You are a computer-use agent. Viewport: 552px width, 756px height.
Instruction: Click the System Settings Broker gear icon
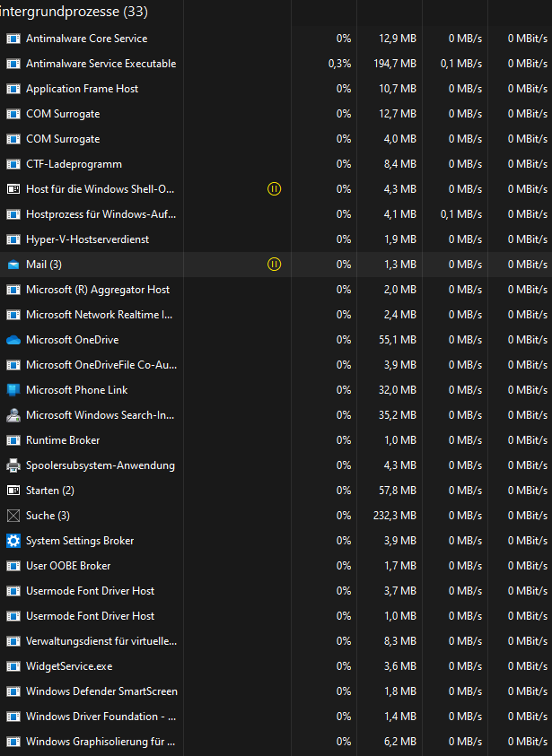(x=13, y=541)
